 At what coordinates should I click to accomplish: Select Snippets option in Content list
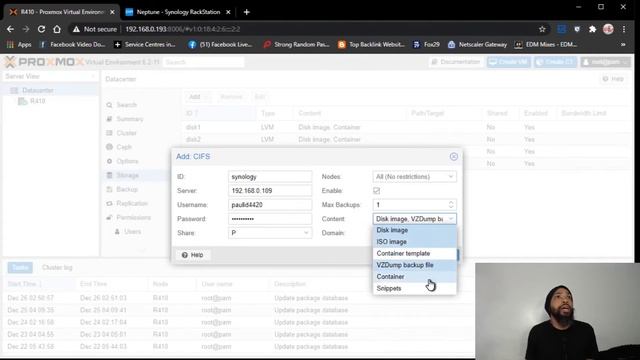point(414,288)
